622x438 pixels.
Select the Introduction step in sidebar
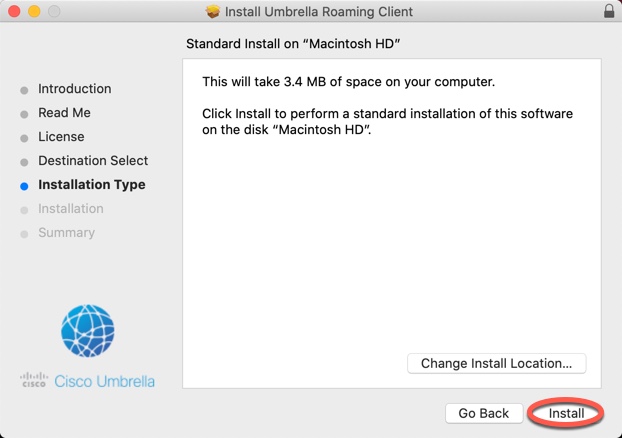pyautogui.click(x=75, y=88)
